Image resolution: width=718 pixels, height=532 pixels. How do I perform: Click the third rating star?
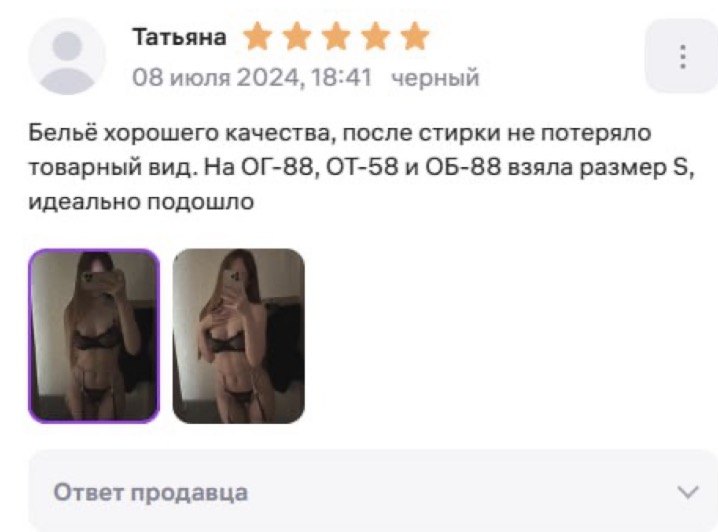click(336, 37)
